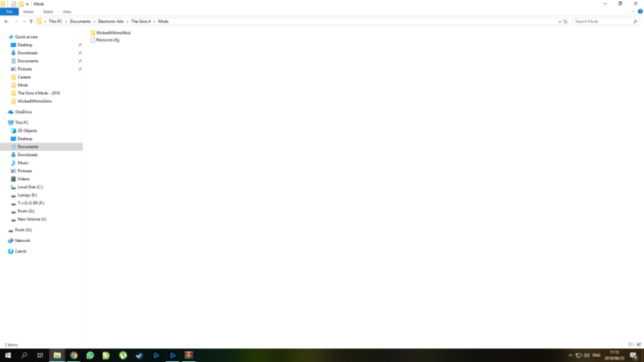Click the File Explorer taskbar button
Viewport: 644px width, 362px height.
[x=57, y=355]
